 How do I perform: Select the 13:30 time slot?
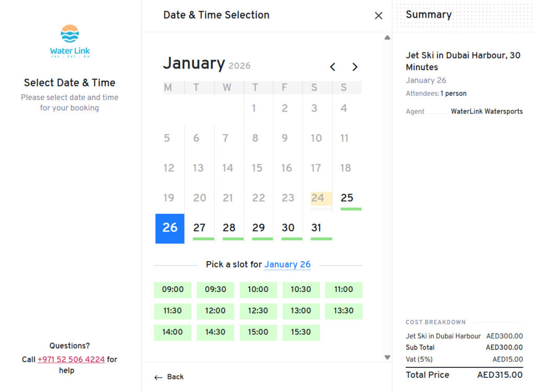point(344,311)
